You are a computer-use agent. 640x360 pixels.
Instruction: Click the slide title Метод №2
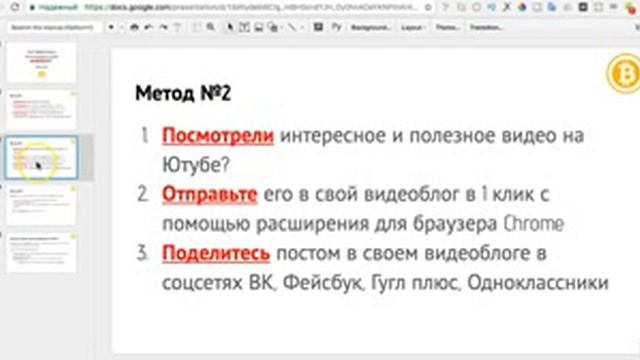point(183,93)
